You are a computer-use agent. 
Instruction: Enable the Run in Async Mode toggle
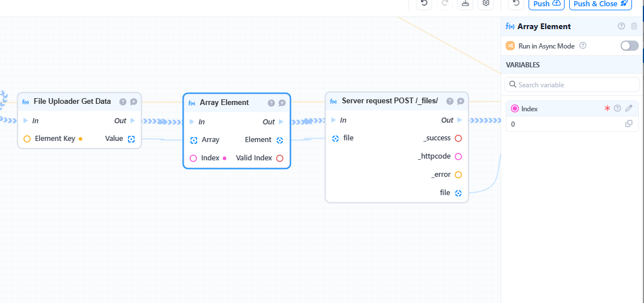click(629, 46)
